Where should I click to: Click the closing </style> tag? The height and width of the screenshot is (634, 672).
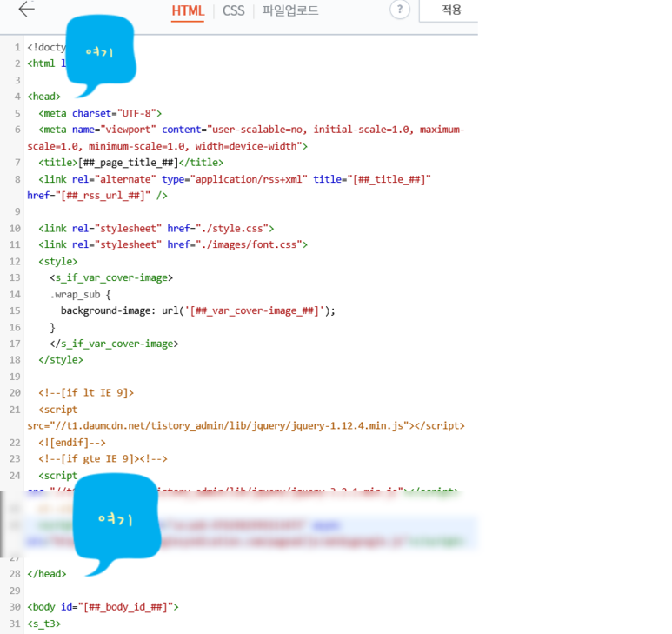coord(61,360)
